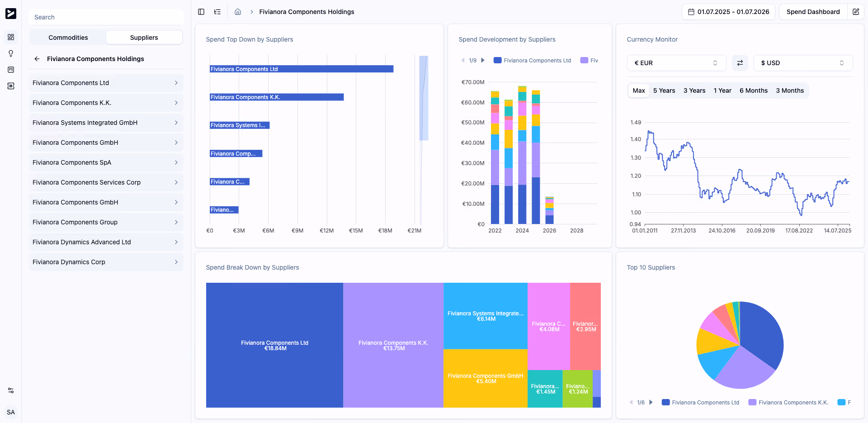Click the green €1.24M treemap tile
This screenshot has width=868, height=423.
coord(578,389)
